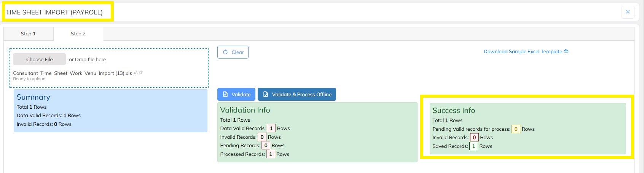Screen dimensions: 644x173
Task: Click Saved Records count in Success Info
Action: point(473,146)
